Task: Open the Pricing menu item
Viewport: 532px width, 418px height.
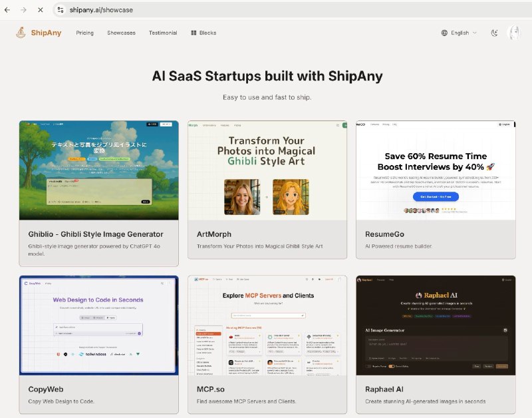Action: (x=85, y=33)
